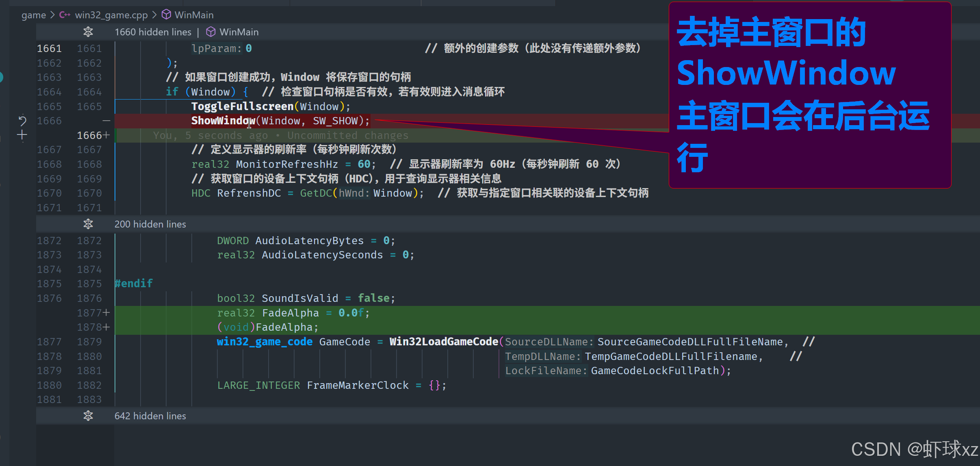
Task: Click the cube symbol icon before breadcrumb WinMain
Action: pos(166,15)
